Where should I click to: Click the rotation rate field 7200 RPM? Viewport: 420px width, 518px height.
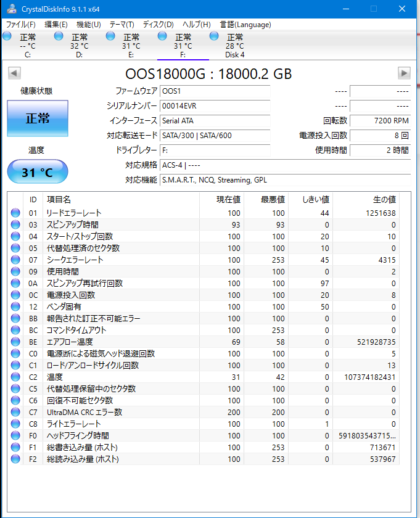[381, 121]
